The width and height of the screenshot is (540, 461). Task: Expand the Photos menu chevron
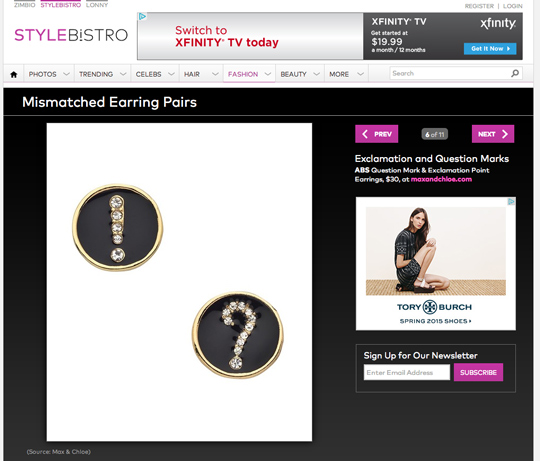66,74
